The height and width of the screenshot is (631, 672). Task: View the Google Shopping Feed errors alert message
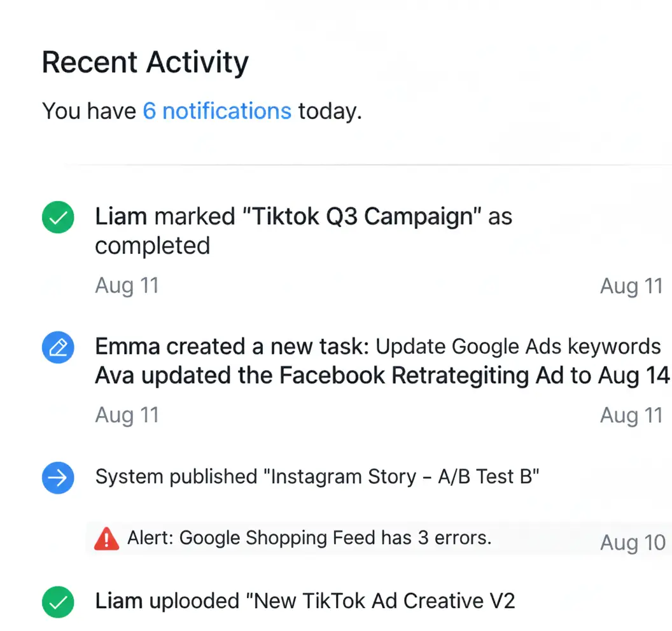pyautogui.click(x=309, y=538)
